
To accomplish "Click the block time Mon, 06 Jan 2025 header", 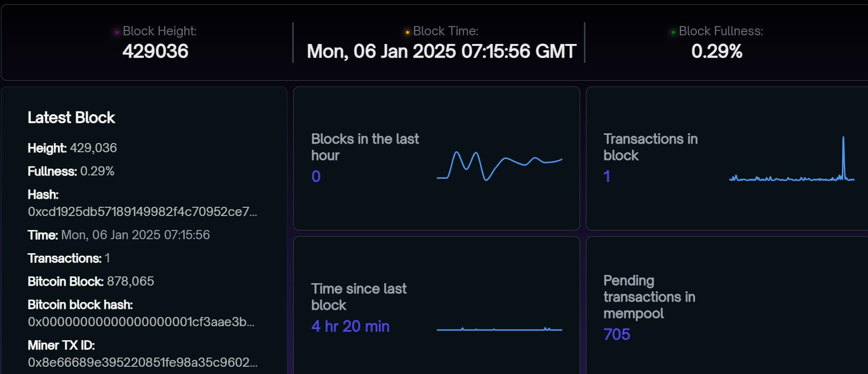I will (441, 51).
